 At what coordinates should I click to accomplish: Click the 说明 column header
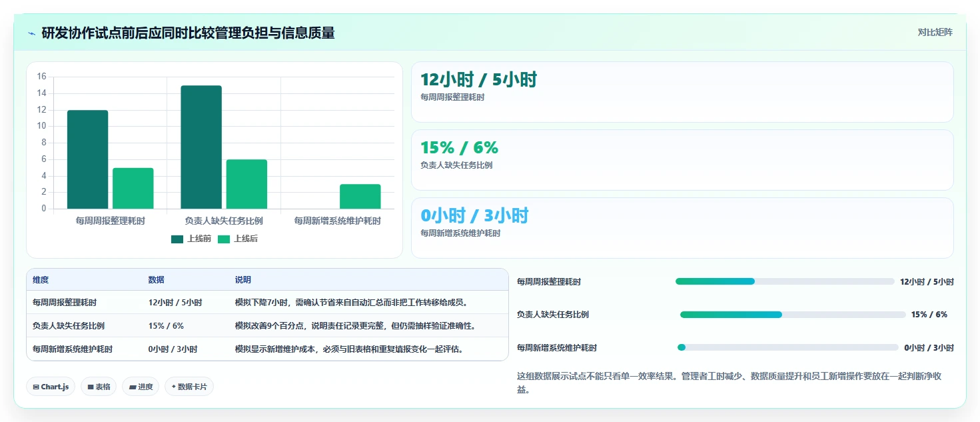pyautogui.click(x=243, y=280)
